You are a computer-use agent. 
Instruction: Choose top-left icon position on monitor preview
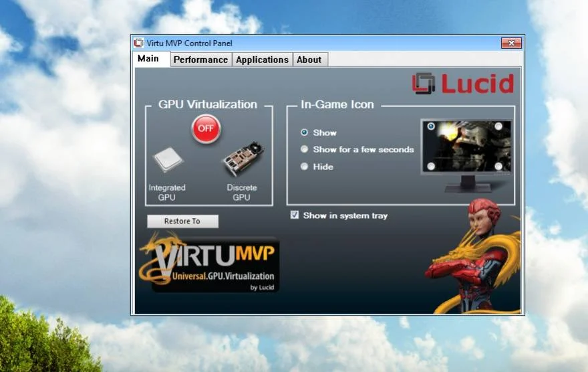(x=431, y=126)
